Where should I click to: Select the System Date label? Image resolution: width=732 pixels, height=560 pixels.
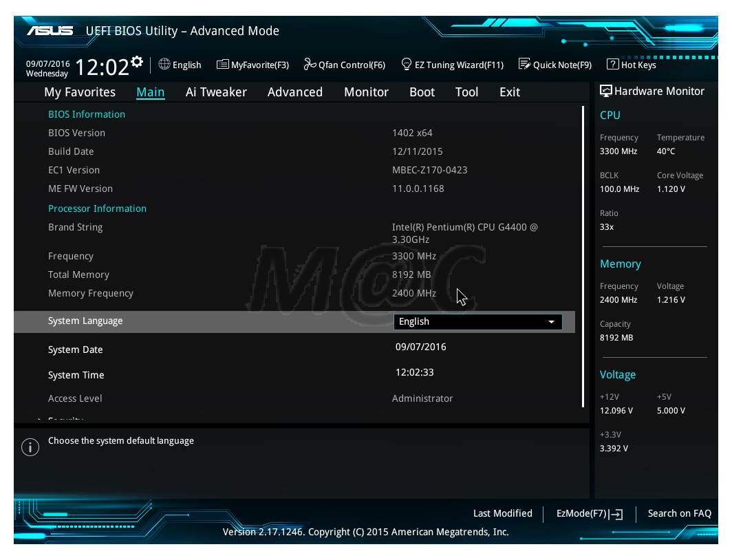click(x=76, y=349)
